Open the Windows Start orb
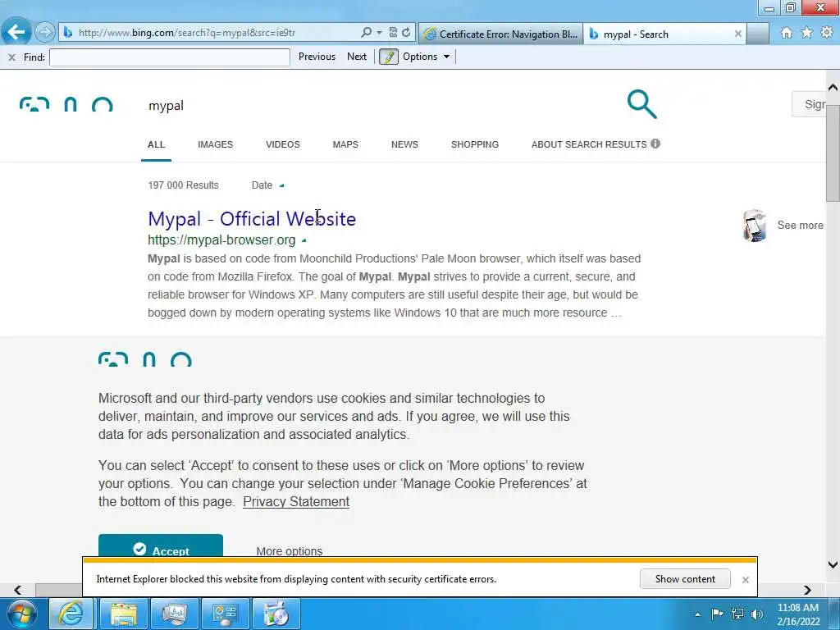Image resolution: width=840 pixels, height=630 pixels. coord(22,614)
